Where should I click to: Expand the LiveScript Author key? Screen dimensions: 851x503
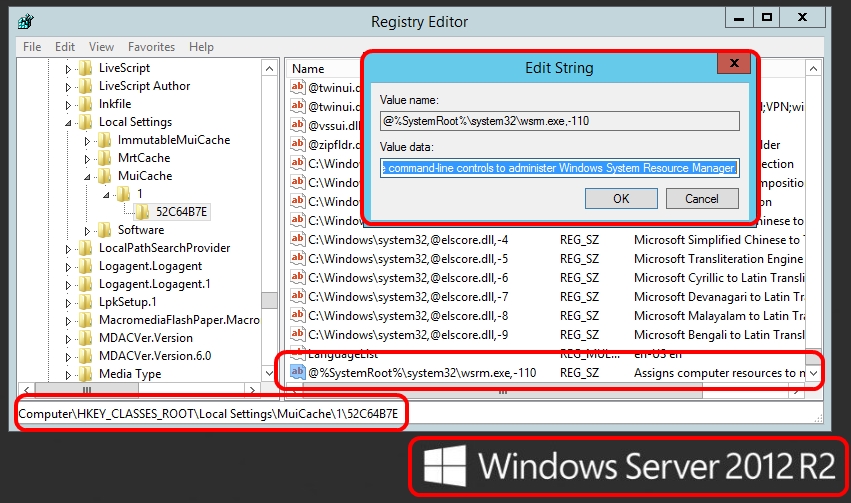[68, 87]
